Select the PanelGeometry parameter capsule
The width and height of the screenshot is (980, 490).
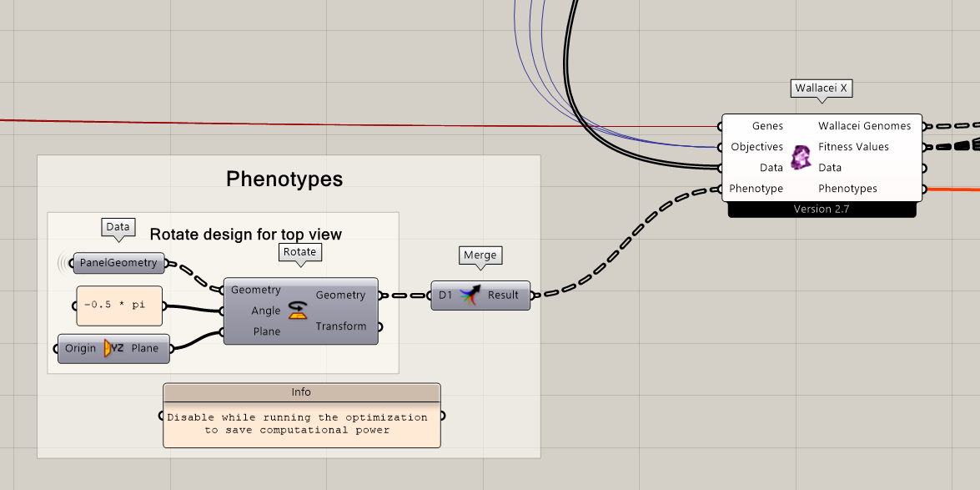pos(118,262)
